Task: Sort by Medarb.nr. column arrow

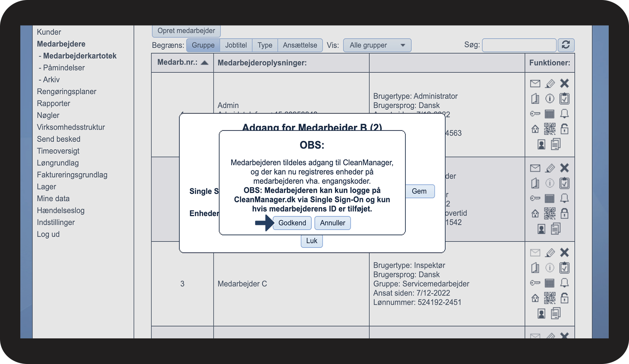Action: click(x=204, y=63)
